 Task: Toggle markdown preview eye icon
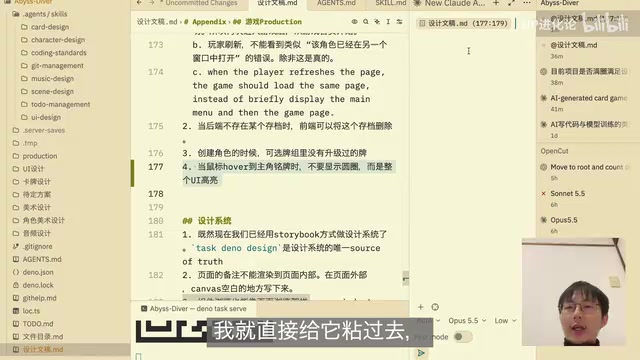pos(354,22)
